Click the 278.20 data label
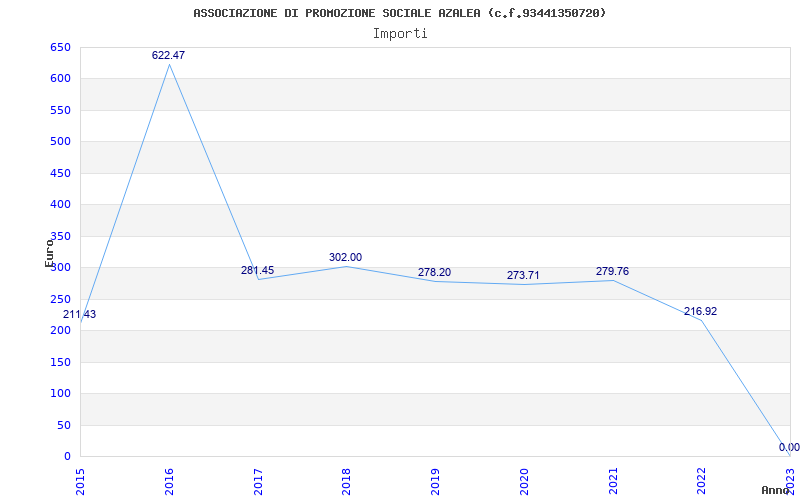The width and height of the screenshot is (800, 500). pos(434,273)
